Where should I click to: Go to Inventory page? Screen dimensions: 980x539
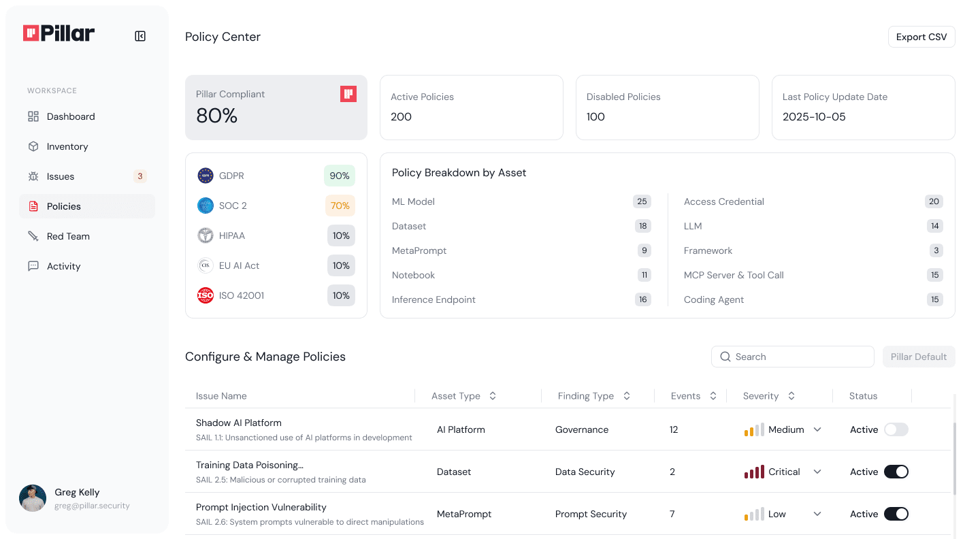tap(87, 146)
